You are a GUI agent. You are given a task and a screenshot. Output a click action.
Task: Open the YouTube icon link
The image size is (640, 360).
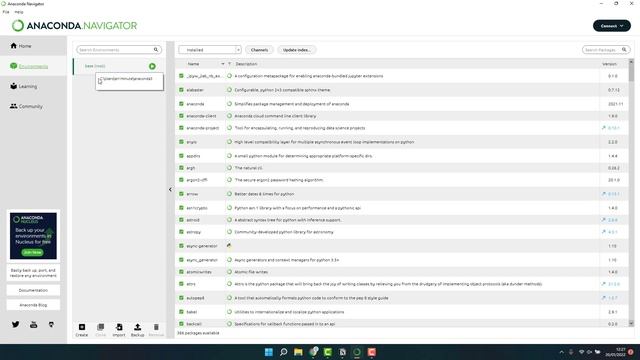pos(33,324)
